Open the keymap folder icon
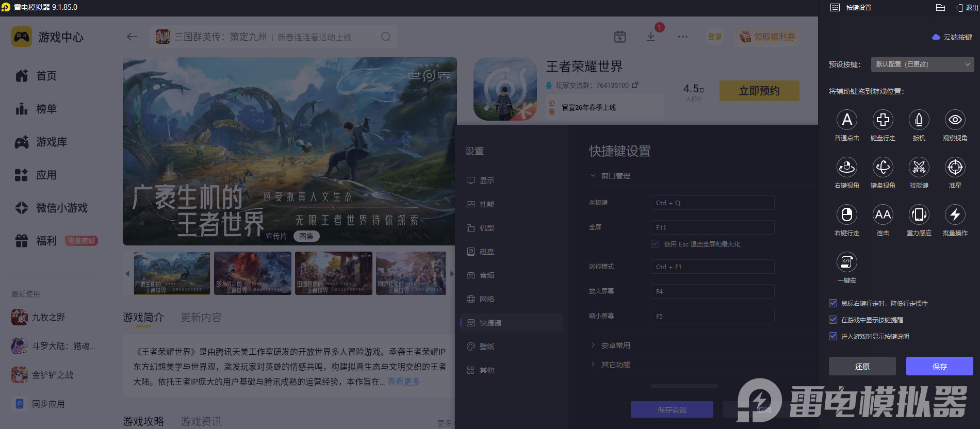The width and height of the screenshot is (980, 429). [940, 7]
